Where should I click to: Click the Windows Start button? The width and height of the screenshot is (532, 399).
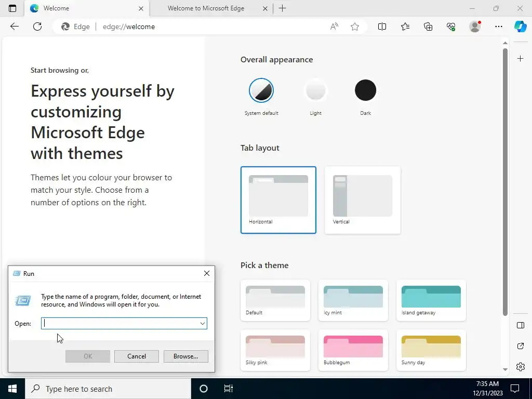point(12,389)
